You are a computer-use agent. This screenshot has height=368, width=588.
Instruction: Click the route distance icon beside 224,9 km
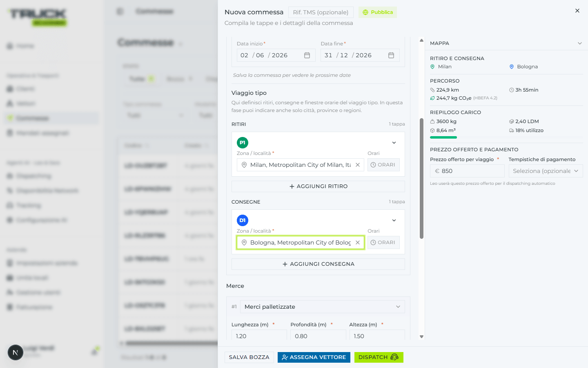(432, 90)
